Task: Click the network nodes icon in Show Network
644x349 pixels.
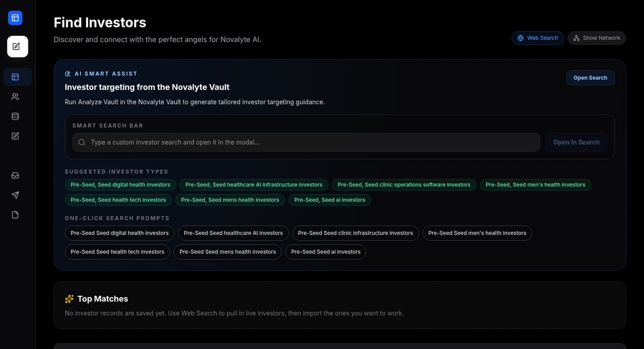Action: click(x=576, y=38)
